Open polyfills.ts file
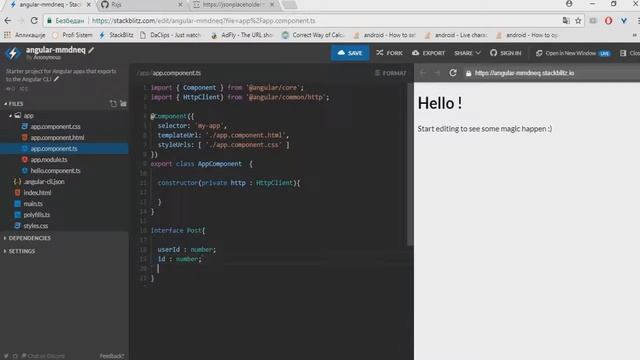Image resolution: width=640 pixels, height=360 pixels. pyautogui.click(x=36, y=215)
